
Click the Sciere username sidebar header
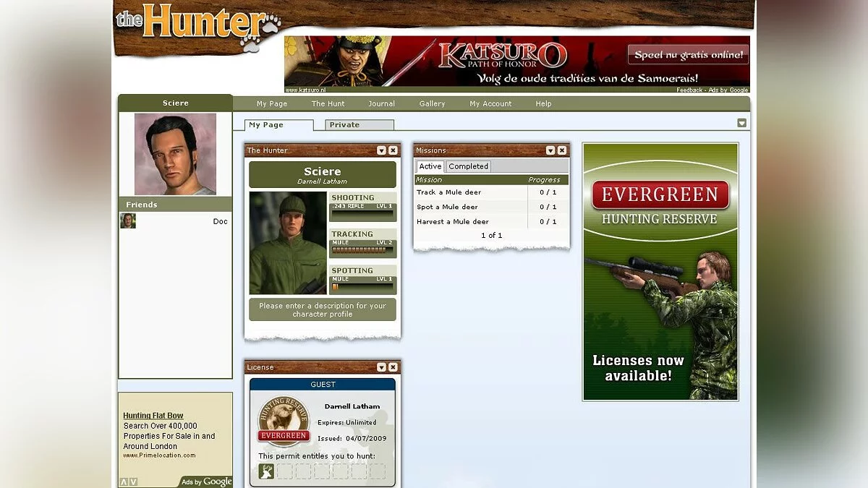point(175,103)
